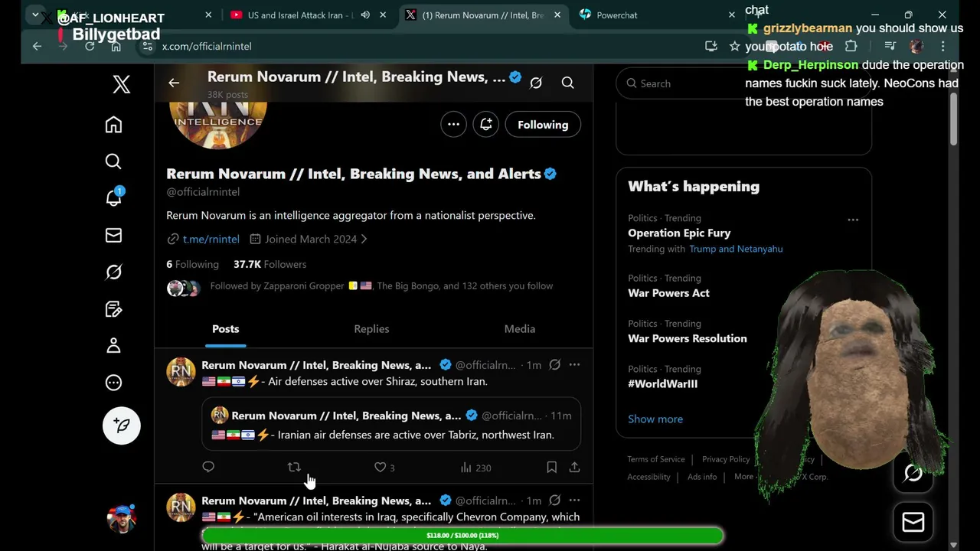The image size is (980, 551).
Task: Toggle post notifications bell for profile
Action: [x=486, y=124]
